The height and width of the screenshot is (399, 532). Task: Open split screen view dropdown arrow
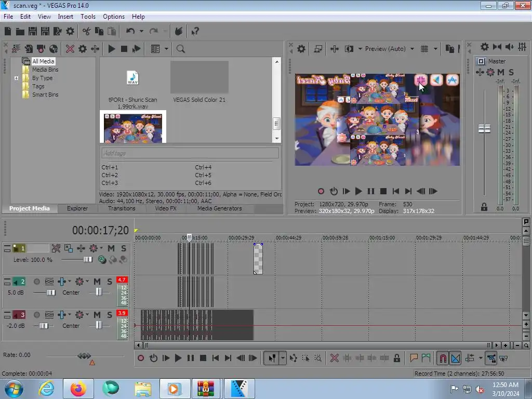(360, 49)
